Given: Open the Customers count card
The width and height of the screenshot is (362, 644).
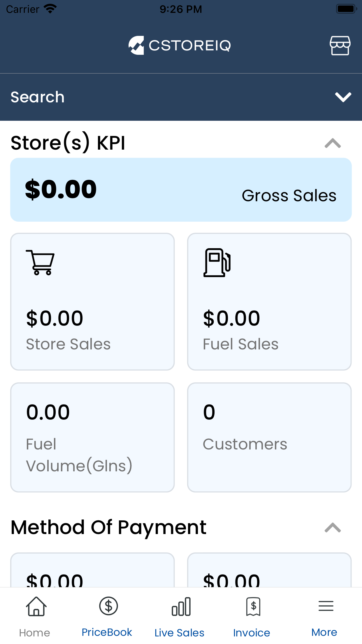Looking at the screenshot, I should (x=269, y=437).
